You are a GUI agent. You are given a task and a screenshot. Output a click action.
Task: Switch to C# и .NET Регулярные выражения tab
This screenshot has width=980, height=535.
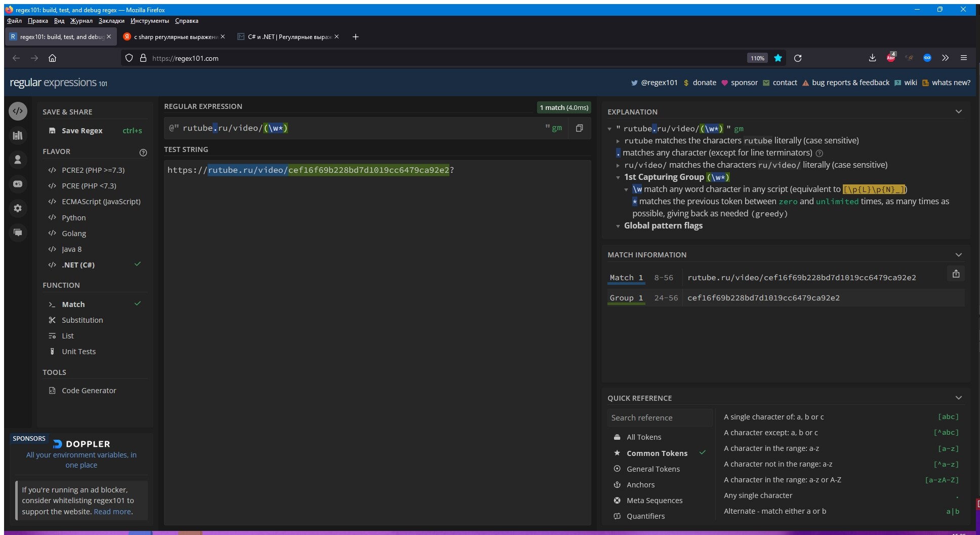pos(289,37)
